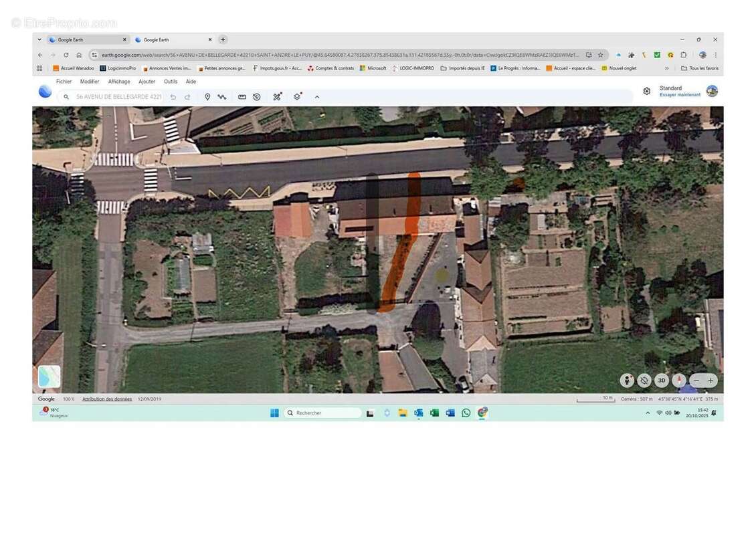Open the Google account avatar in Earth
The width and height of the screenshot is (756, 535).
[712, 90]
